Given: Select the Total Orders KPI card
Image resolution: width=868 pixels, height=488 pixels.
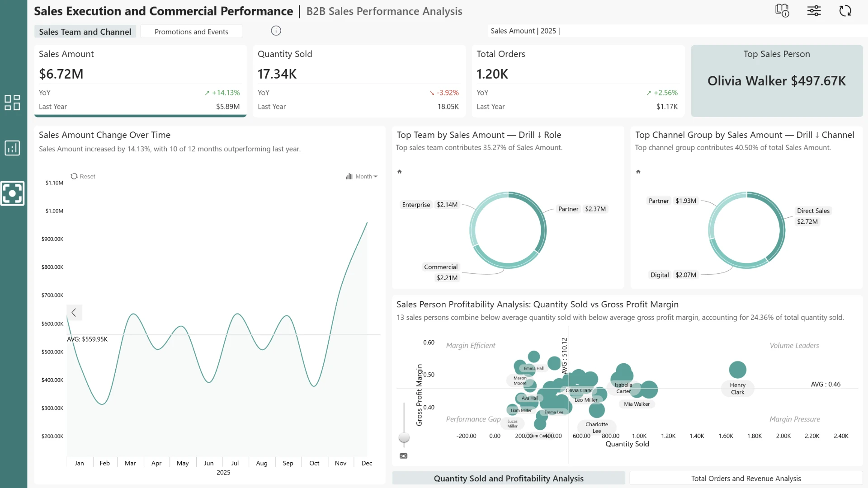Looking at the screenshot, I should click(x=578, y=81).
